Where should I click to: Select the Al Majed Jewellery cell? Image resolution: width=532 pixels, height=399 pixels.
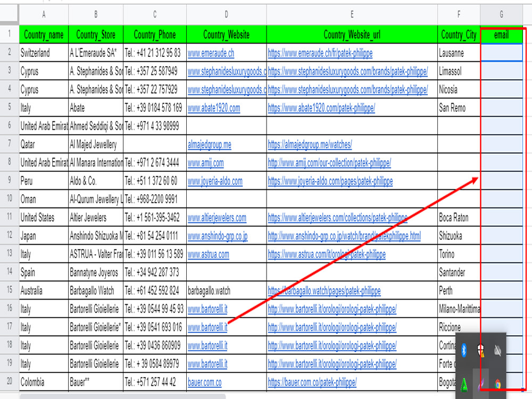(x=96, y=145)
